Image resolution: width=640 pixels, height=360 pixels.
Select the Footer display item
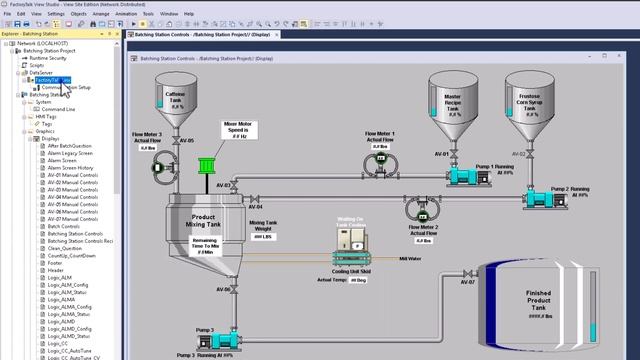click(x=55, y=263)
